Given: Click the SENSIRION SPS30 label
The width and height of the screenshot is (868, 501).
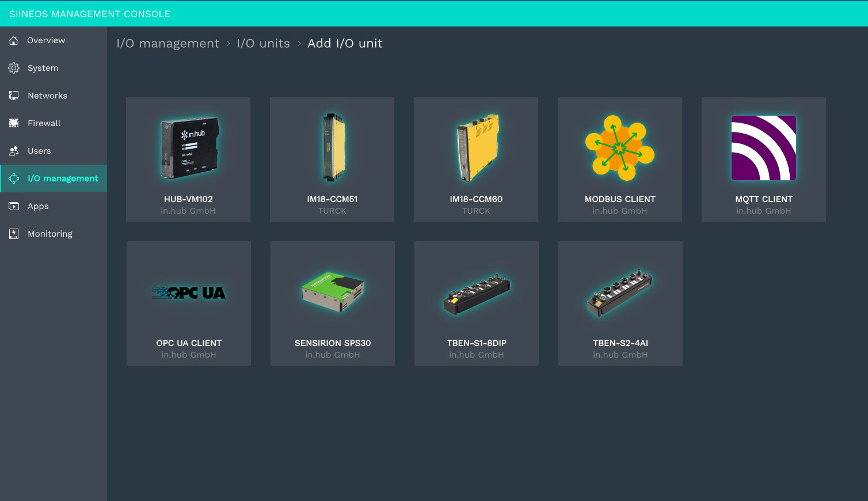Looking at the screenshot, I should pos(333,343).
